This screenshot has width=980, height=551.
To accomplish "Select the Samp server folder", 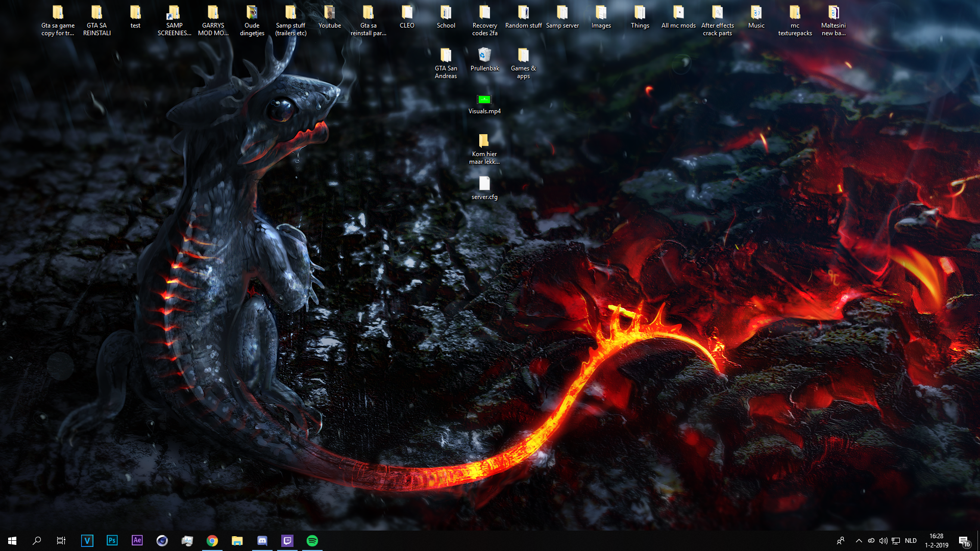I will 562,17.
